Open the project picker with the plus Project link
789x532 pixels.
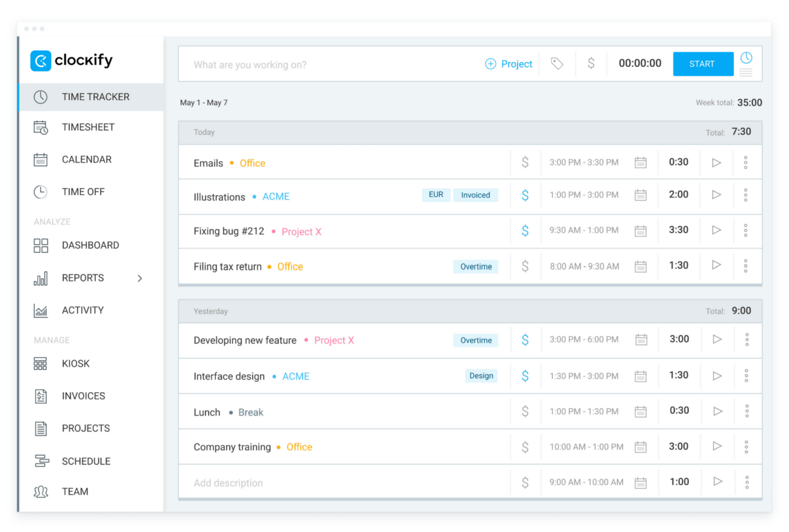click(509, 64)
